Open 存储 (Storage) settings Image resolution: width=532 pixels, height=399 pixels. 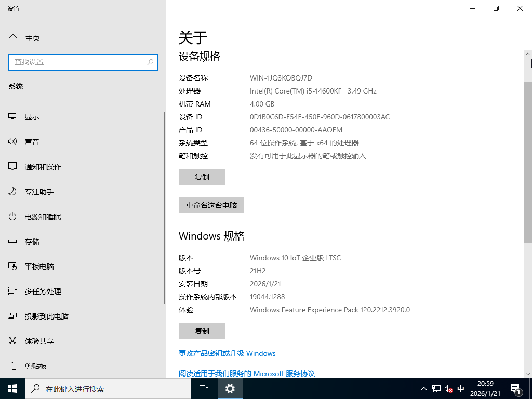pos(32,241)
